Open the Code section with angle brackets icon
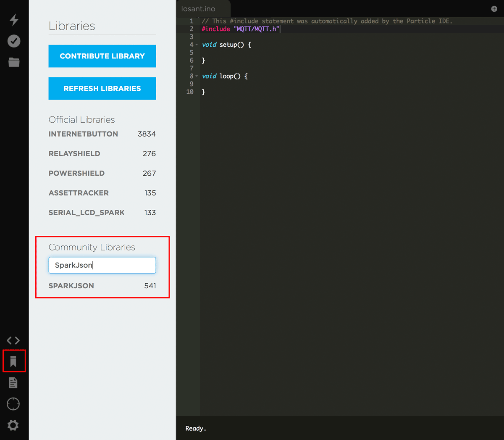504x440 pixels. pyautogui.click(x=13, y=340)
